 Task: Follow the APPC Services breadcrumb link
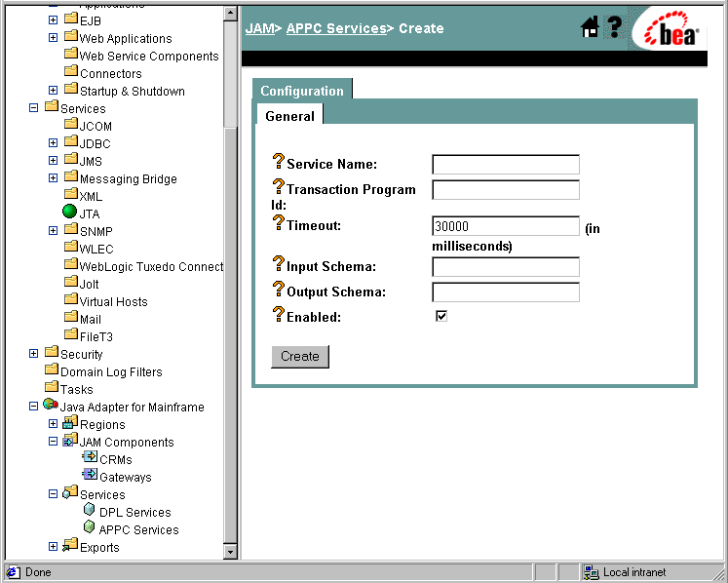coord(336,28)
